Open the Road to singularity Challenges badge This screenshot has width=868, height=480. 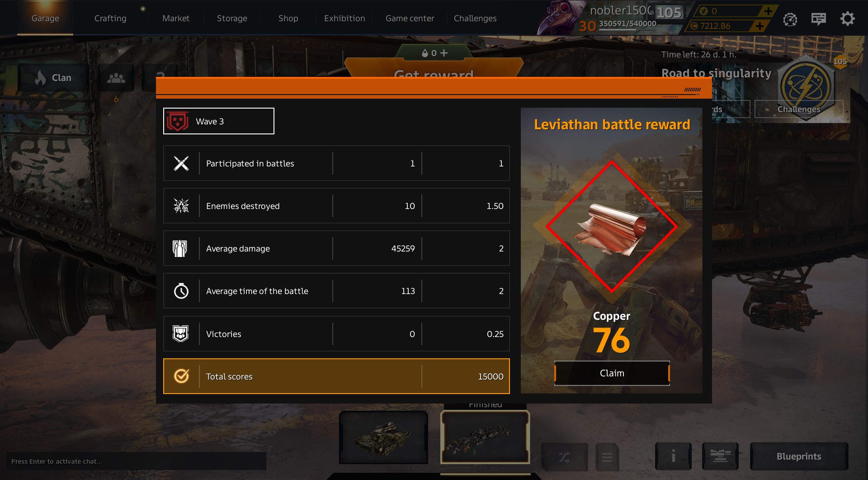[806, 88]
